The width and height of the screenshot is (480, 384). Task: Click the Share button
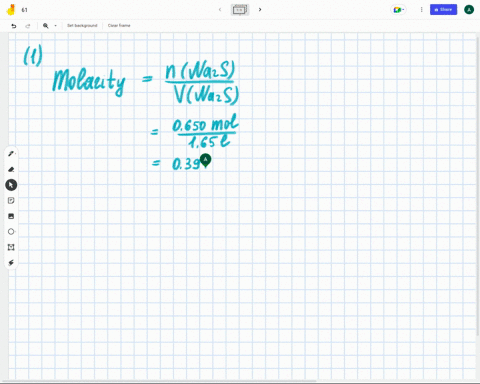[x=443, y=10]
